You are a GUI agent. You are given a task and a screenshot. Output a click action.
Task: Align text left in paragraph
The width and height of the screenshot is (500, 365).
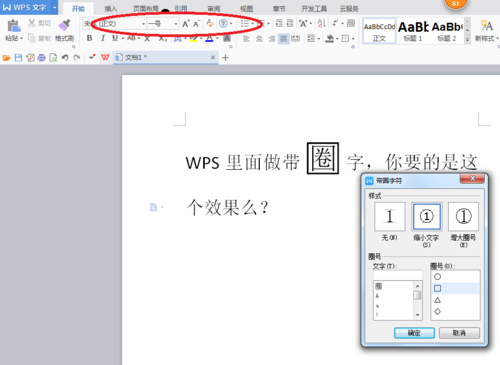(246, 39)
